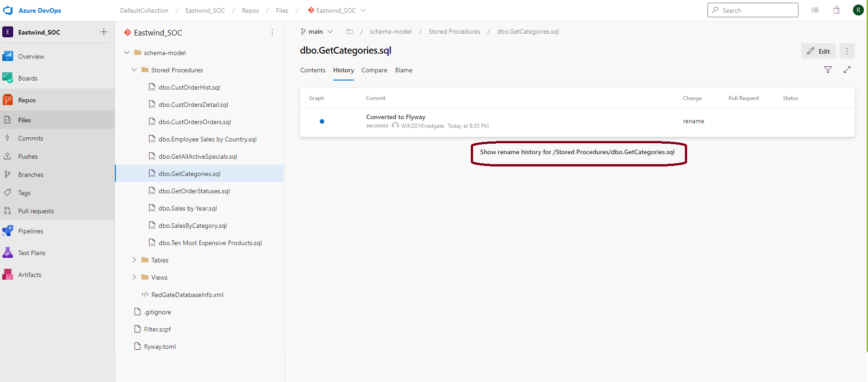Open Pipelines in the left sidebar
This screenshot has height=382, width=868.
click(30, 231)
